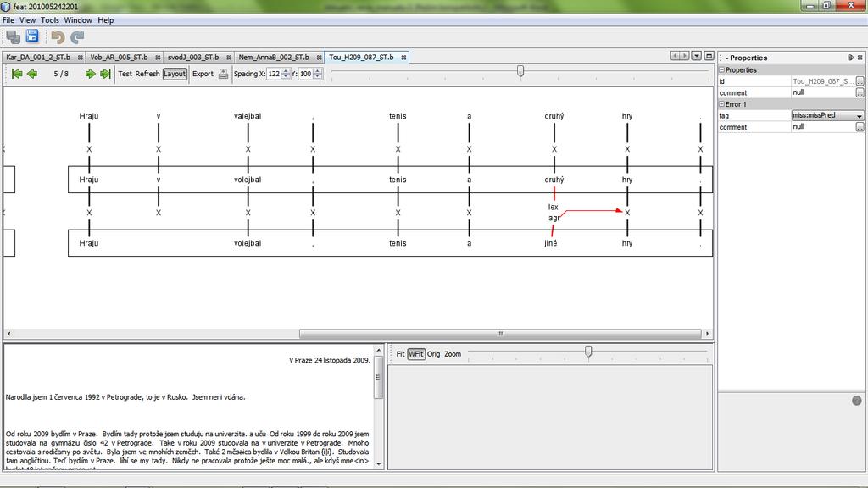The height and width of the screenshot is (488, 868).
Task: Select the 'agr' error label
Action: click(x=554, y=218)
